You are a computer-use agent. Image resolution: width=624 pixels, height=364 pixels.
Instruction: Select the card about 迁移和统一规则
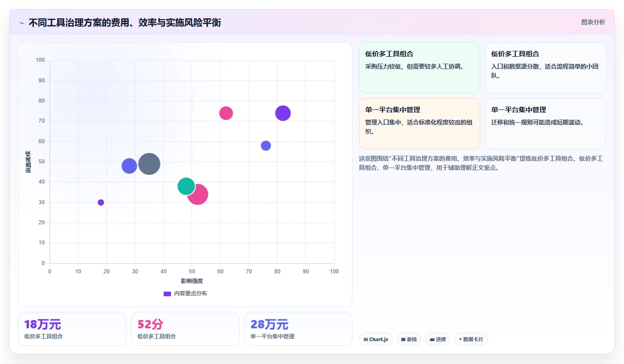tap(545, 124)
